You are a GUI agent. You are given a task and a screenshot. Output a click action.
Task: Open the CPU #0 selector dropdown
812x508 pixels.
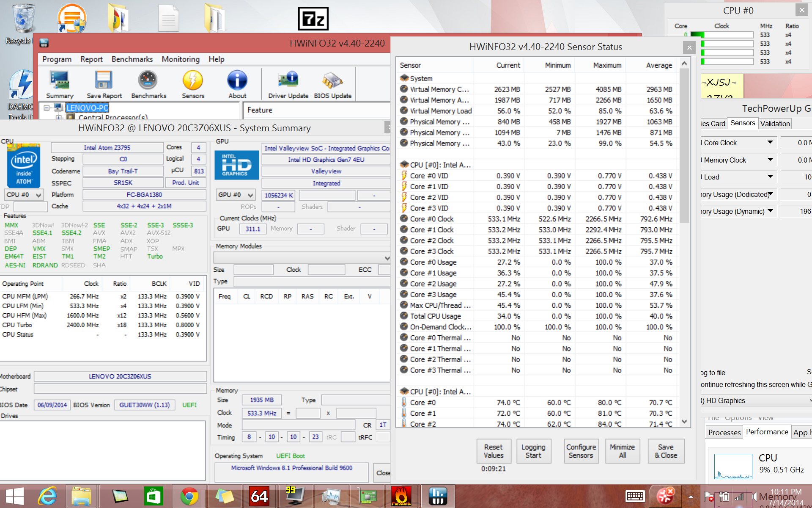click(24, 195)
